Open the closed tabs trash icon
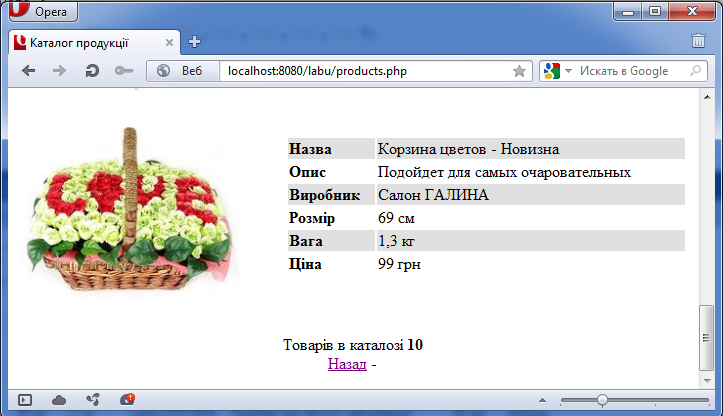Viewport: 723px width, 416px height. point(698,41)
